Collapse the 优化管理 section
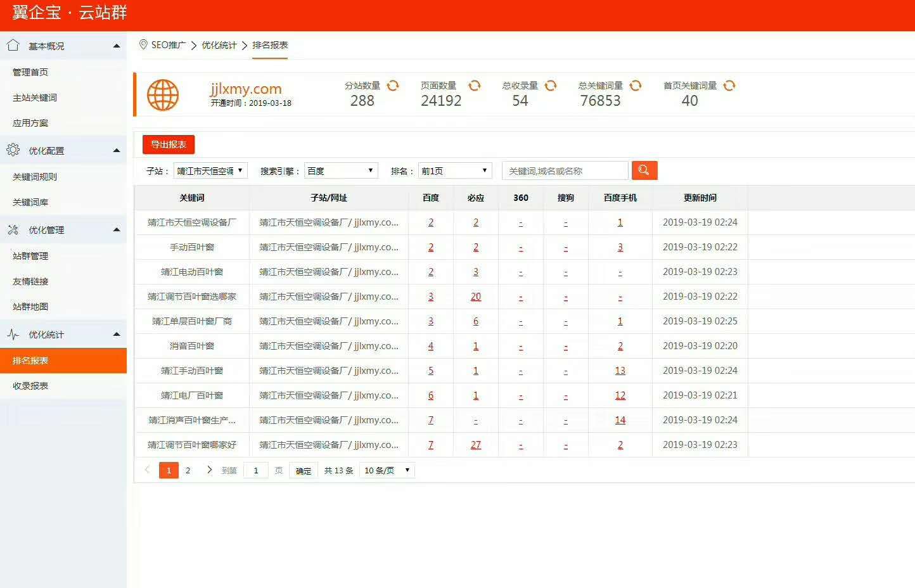Viewport: 915px width, 588px height. pos(117,229)
